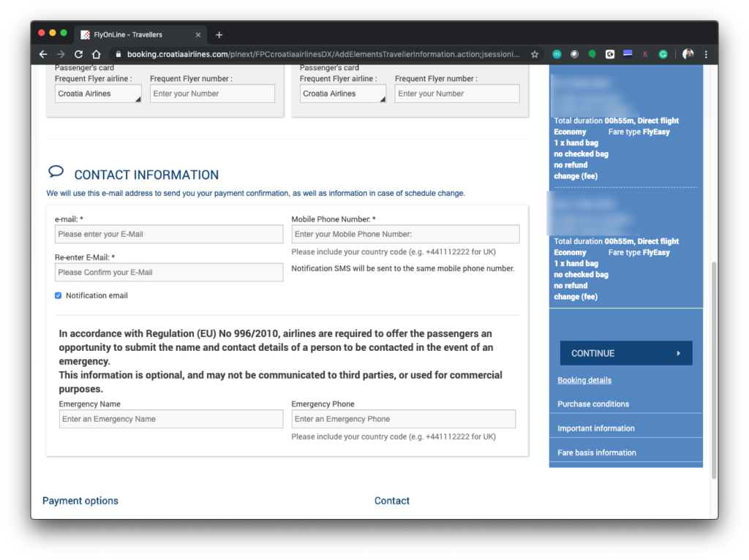Click the red K extension icon
The width and height of the screenshot is (749, 560).
(645, 54)
